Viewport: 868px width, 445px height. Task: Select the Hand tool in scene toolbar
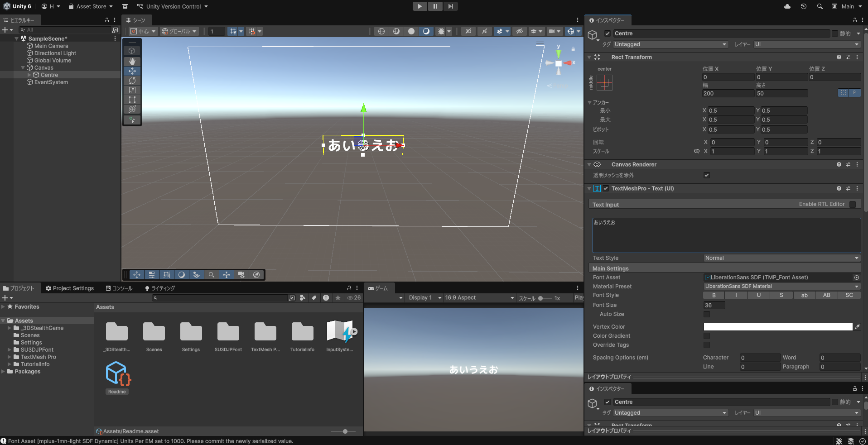click(132, 61)
